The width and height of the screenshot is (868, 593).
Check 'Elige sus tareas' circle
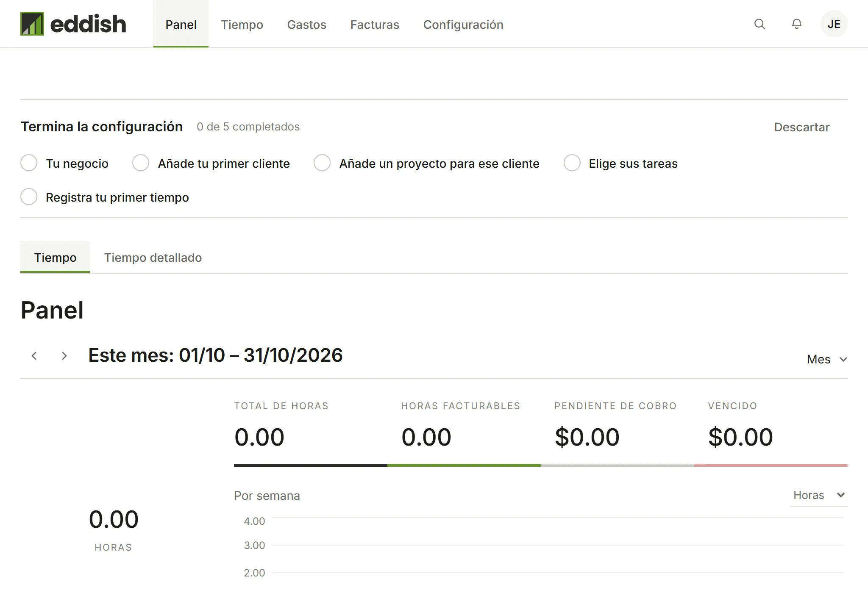point(572,163)
